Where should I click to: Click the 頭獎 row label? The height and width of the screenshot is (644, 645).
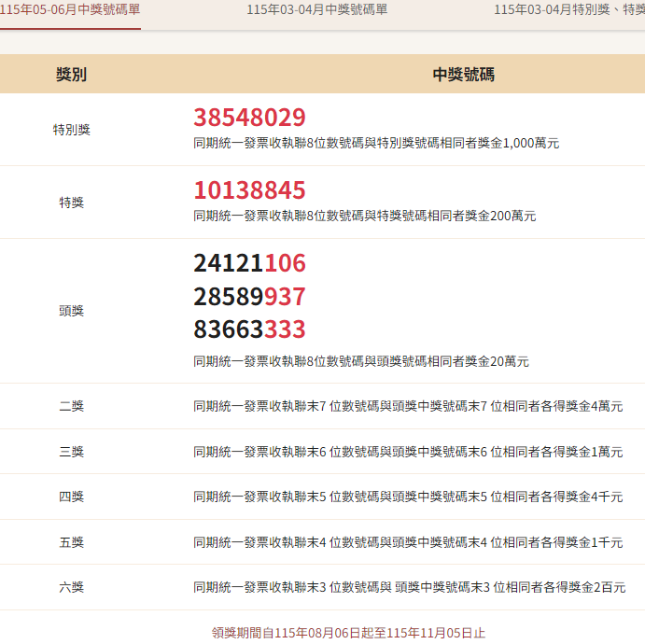click(x=72, y=311)
